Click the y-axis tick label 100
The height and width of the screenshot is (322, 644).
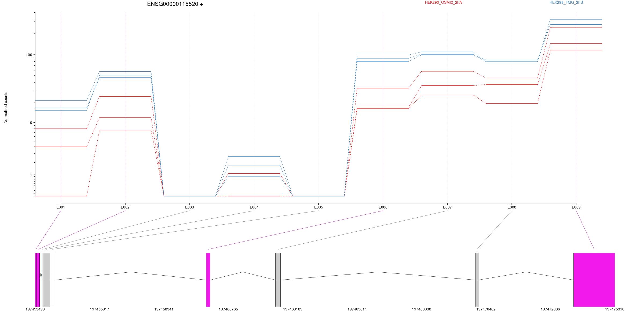pyautogui.click(x=29, y=55)
